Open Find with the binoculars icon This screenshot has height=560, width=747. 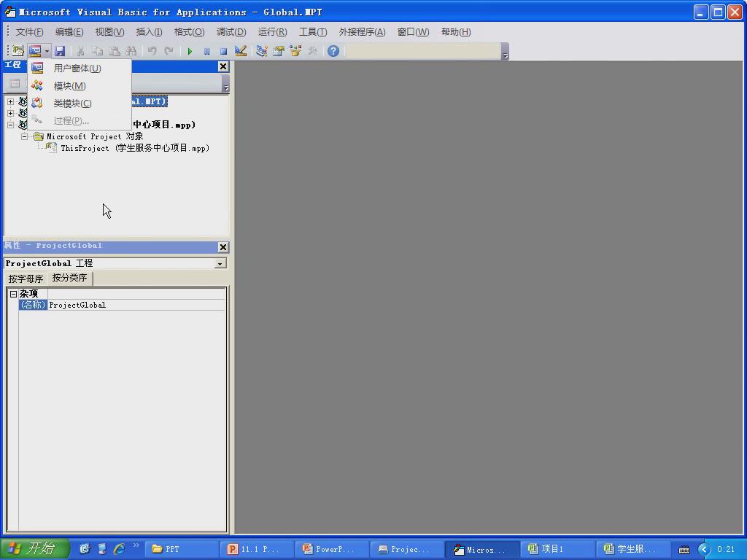pos(131,50)
